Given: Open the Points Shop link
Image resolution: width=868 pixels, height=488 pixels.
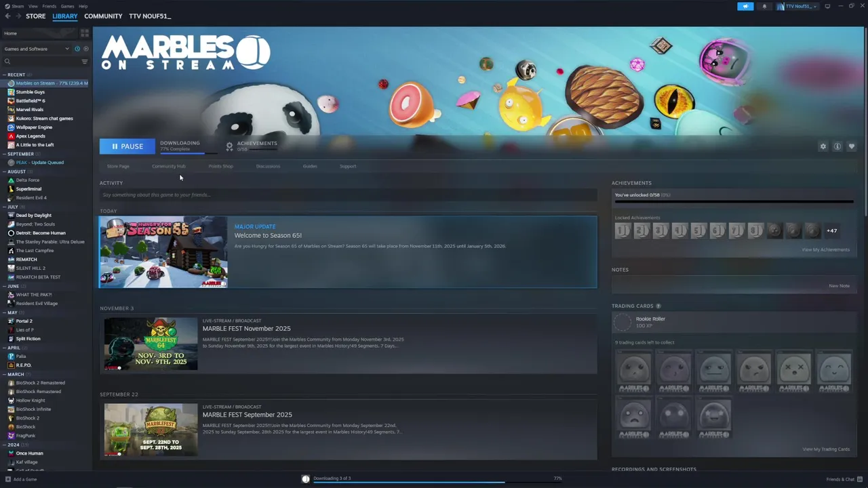Looking at the screenshot, I should [220, 166].
